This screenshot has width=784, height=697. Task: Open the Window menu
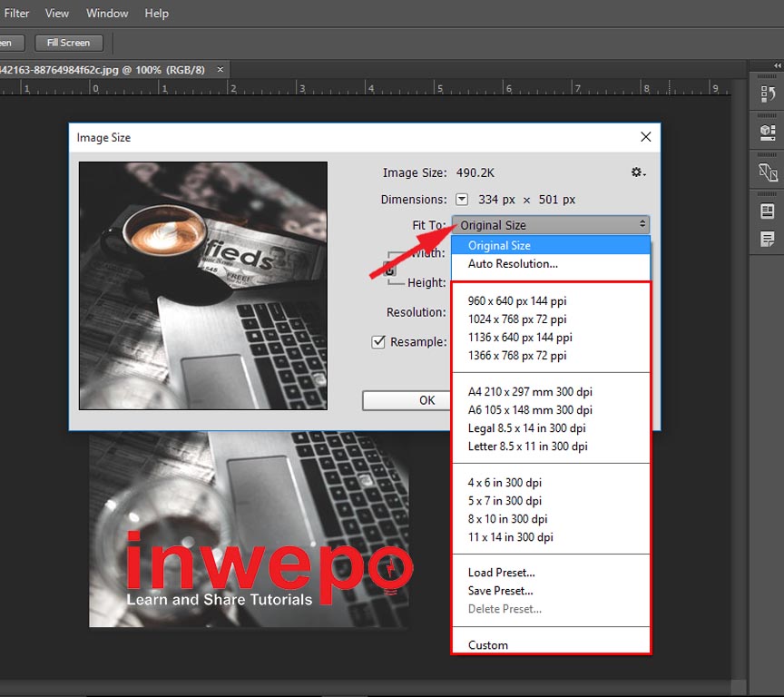pyautogui.click(x=107, y=14)
